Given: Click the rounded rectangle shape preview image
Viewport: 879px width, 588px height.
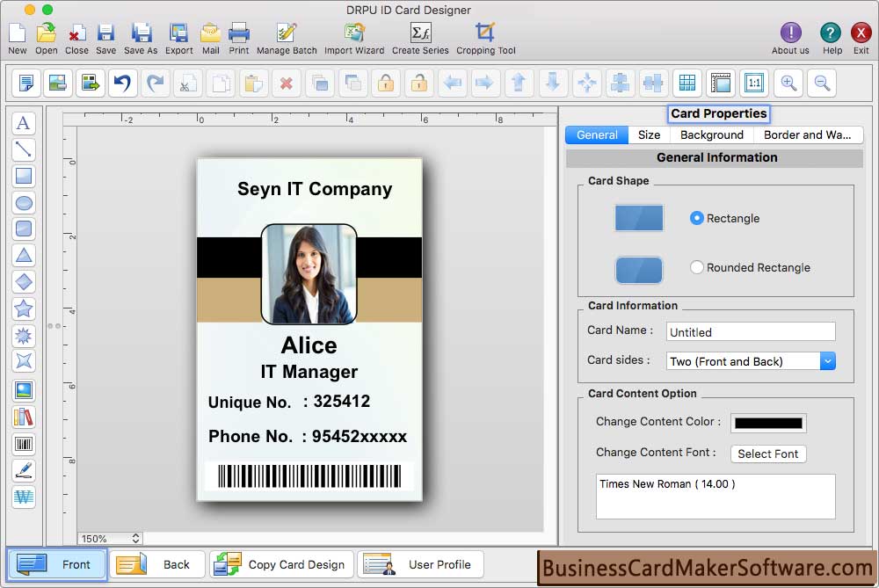Looking at the screenshot, I should [639, 270].
